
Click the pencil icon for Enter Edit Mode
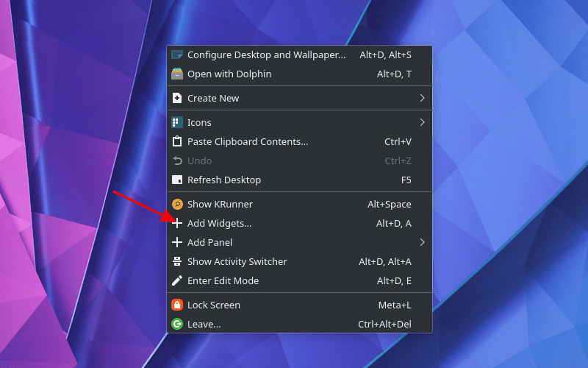(176, 281)
